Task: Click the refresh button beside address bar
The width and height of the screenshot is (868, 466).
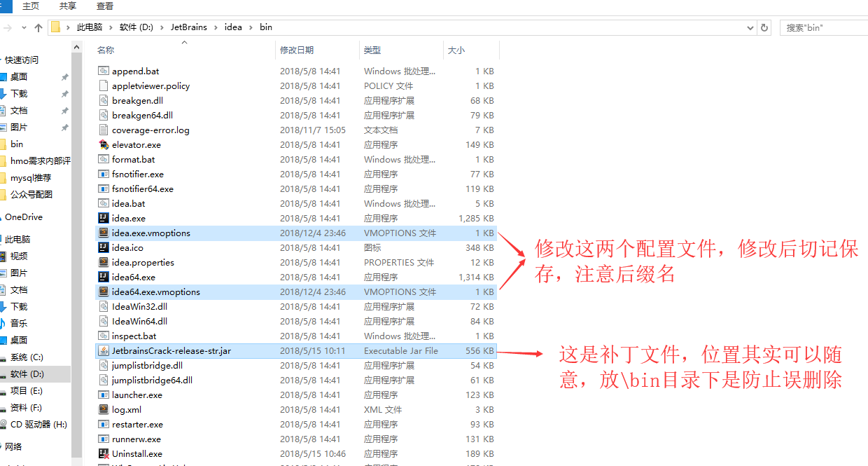Action: (x=764, y=27)
